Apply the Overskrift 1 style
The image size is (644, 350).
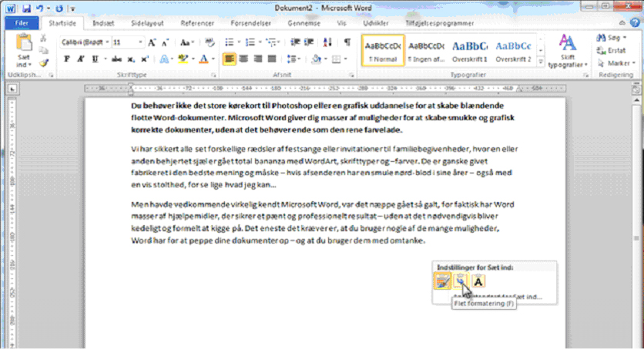tap(469, 50)
